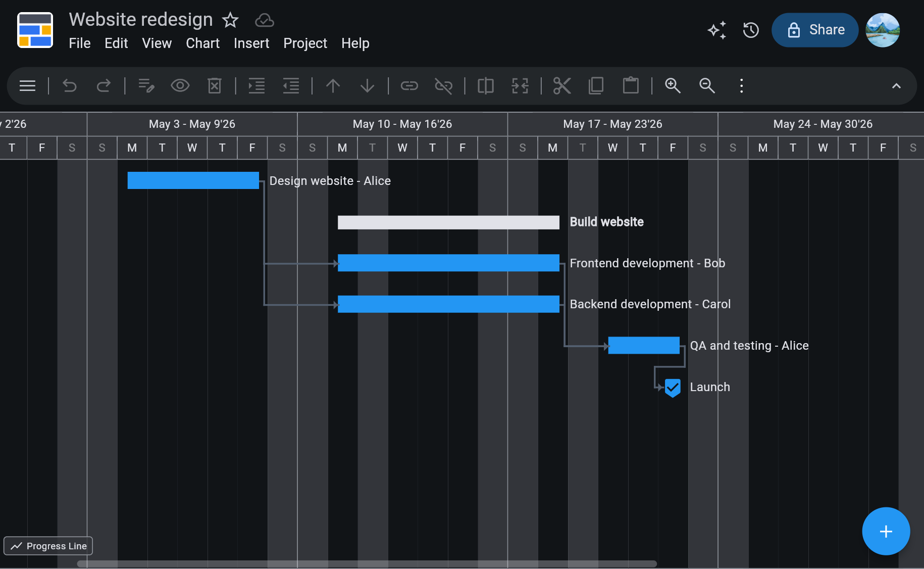Screen dimensions: 924x569
Task: Open the Project menu
Action: click(305, 43)
